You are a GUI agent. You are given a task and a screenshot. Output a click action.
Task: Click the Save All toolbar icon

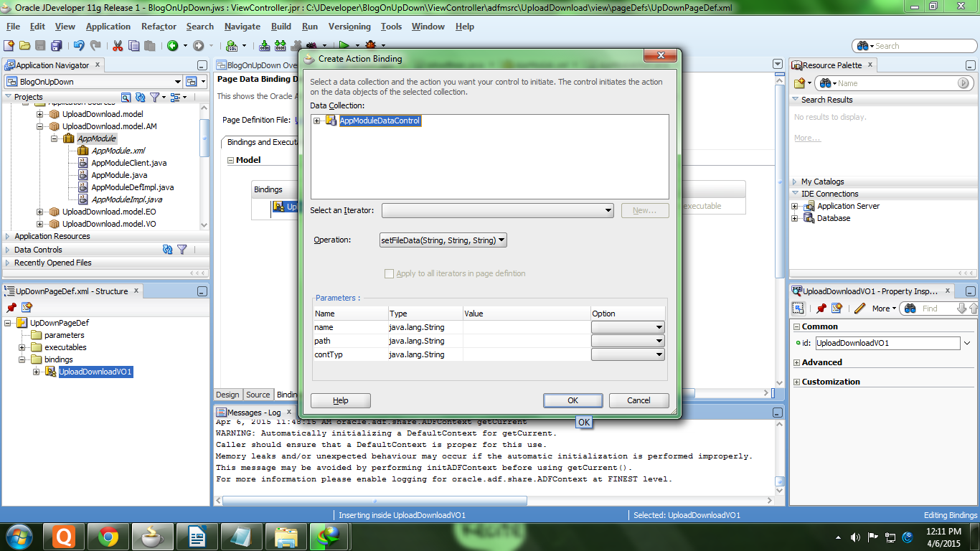tap(55, 46)
